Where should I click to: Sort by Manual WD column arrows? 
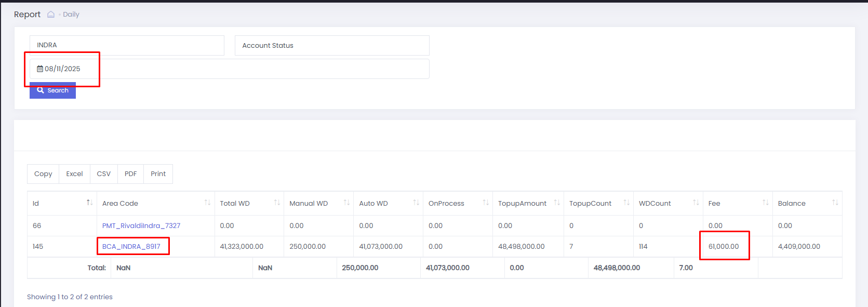[346, 203]
